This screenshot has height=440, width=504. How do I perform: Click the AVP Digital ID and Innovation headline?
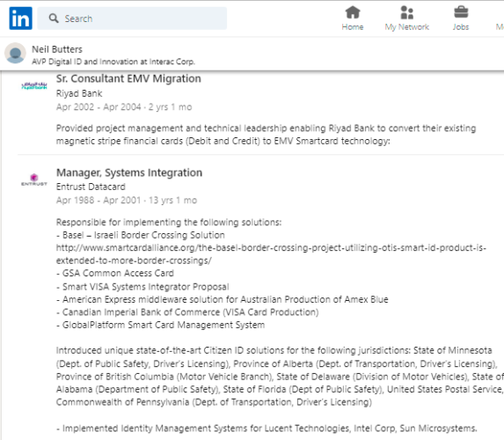(113, 62)
